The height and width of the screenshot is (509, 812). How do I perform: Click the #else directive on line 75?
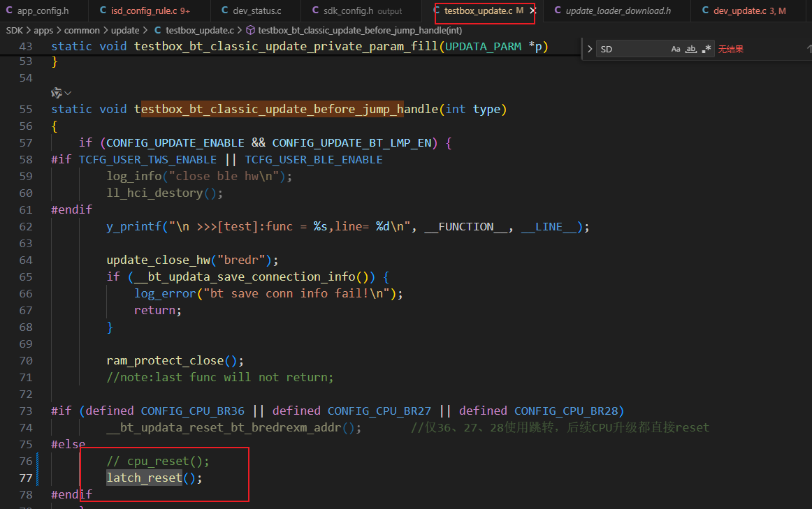(x=68, y=444)
